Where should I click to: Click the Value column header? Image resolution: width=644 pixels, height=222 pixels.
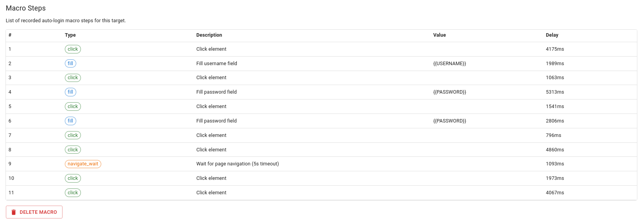[439, 35]
